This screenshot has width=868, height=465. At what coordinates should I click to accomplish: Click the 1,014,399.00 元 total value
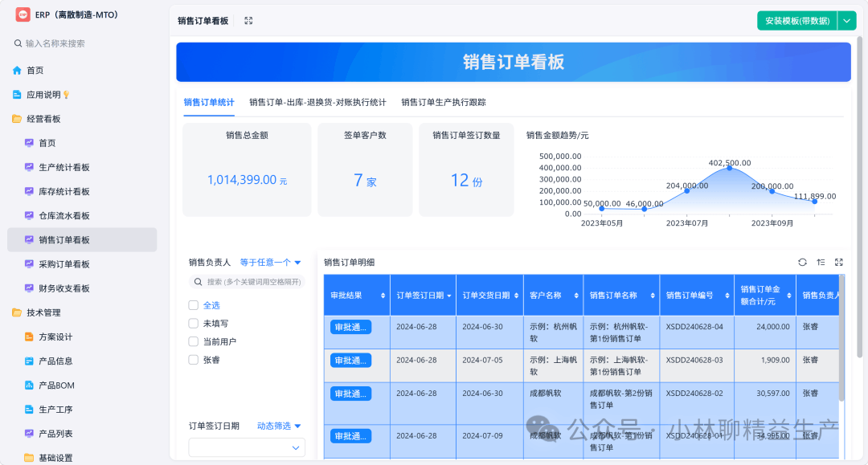tap(247, 180)
